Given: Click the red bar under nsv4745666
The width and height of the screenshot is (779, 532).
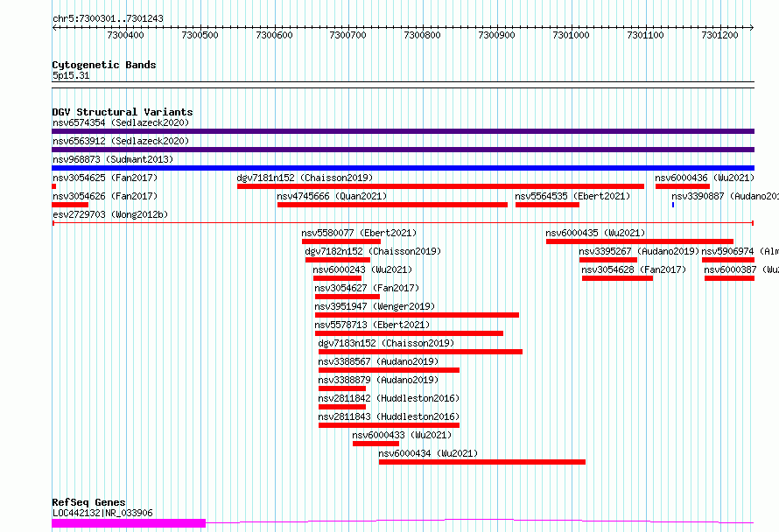Looking at the screenshot, I should [392, 205].
